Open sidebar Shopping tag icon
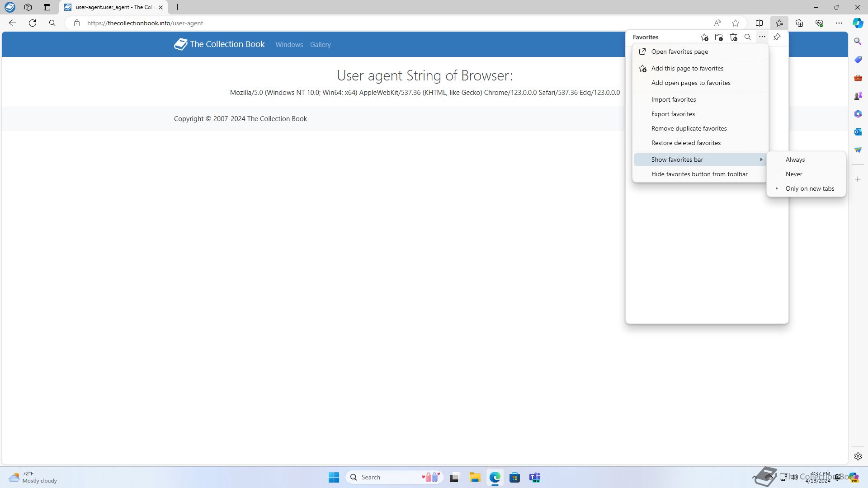The width and height of the screenshot is (868, 488). point(858,60)
